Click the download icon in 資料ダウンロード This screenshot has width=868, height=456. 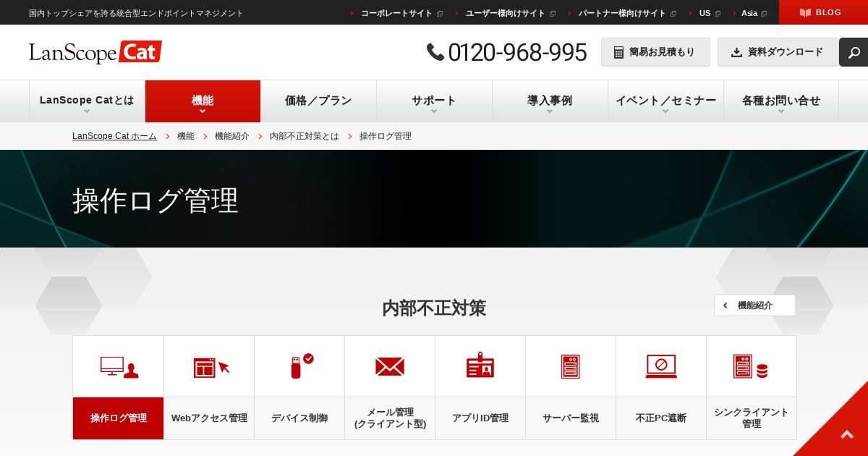(736, 52)
